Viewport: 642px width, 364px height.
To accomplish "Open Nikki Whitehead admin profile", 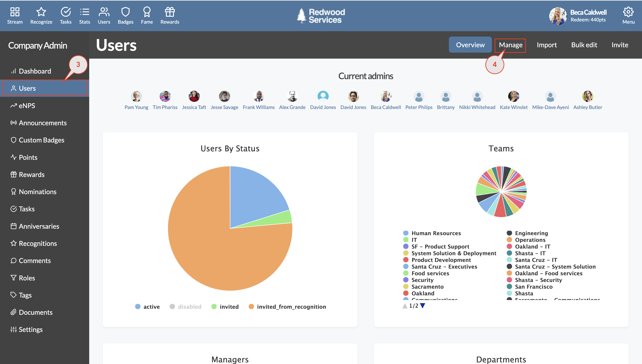I will pyautogui.click(x=477, y=100).
